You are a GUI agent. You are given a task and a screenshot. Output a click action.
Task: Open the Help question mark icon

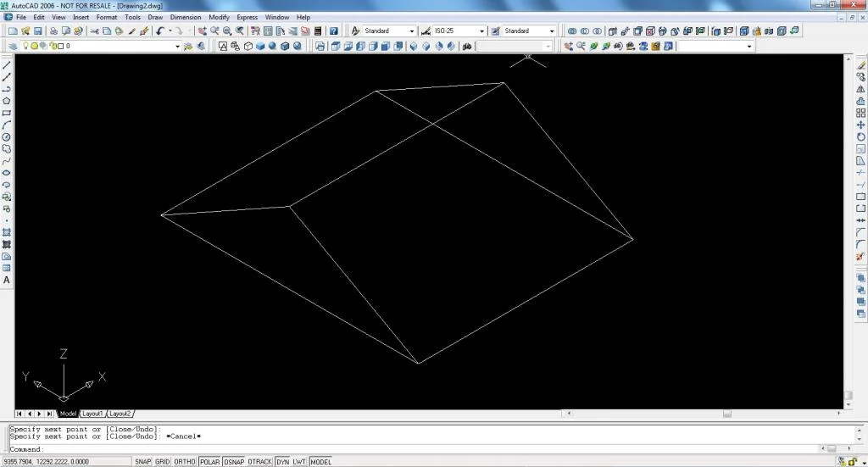(334, 31)
